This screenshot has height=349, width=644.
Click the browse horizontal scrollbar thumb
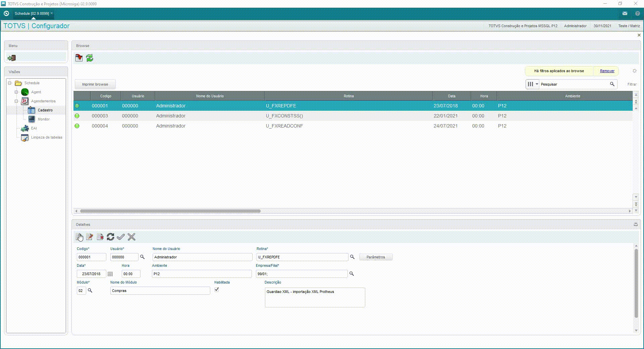click(x=170, y=211)
